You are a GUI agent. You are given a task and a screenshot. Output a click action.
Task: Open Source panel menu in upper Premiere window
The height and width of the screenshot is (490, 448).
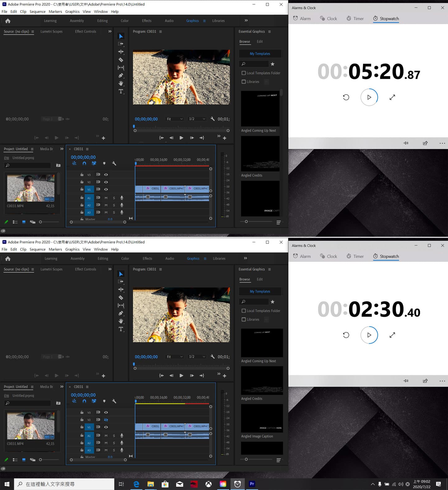click(x=33, y=31)
